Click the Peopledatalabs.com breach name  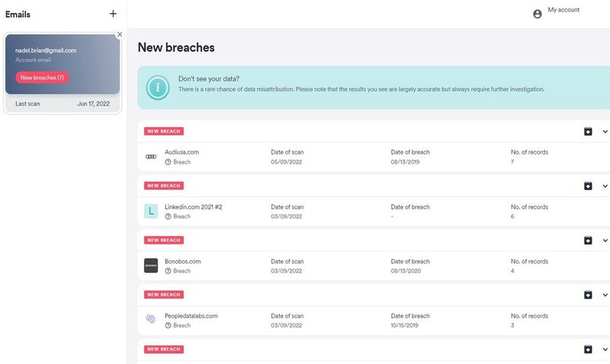tap(191, 316)
